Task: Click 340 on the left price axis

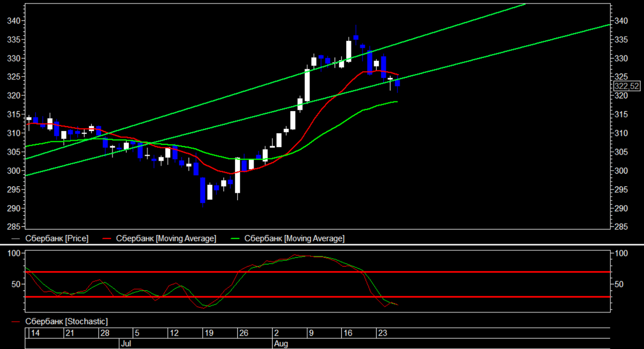Action: tap(13, 21)
